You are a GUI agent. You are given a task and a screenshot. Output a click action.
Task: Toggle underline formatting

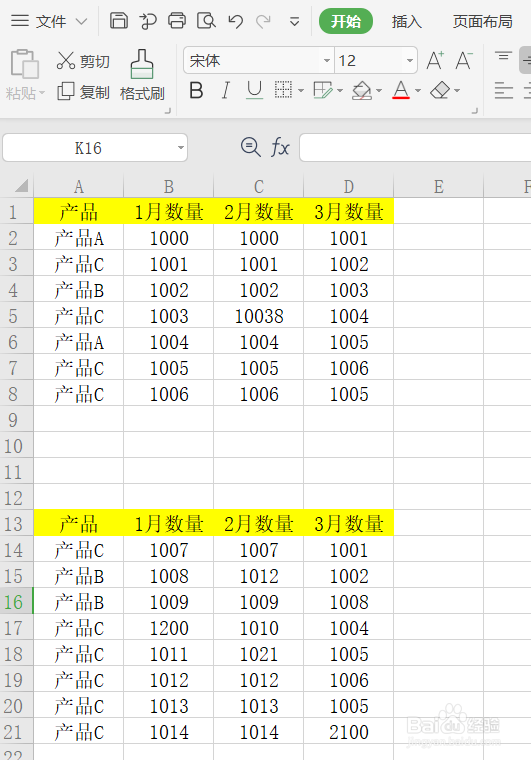[x=254, y=90]
